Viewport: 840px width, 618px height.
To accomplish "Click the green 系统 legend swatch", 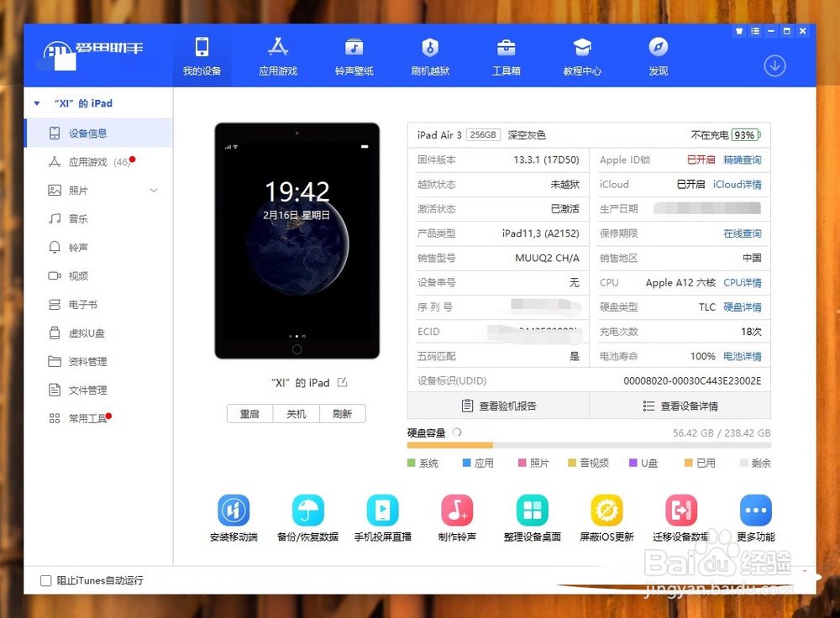I will pyautogui.click(x=412, y=463).
